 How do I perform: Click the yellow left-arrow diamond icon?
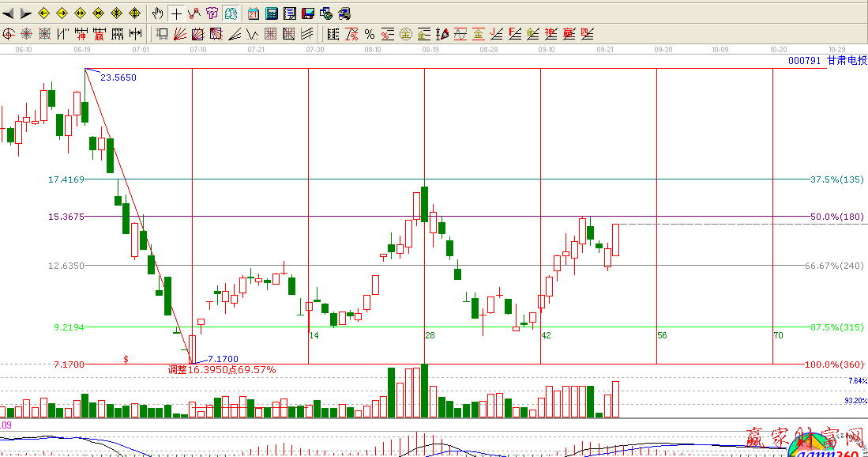click(x=44, y=13)
